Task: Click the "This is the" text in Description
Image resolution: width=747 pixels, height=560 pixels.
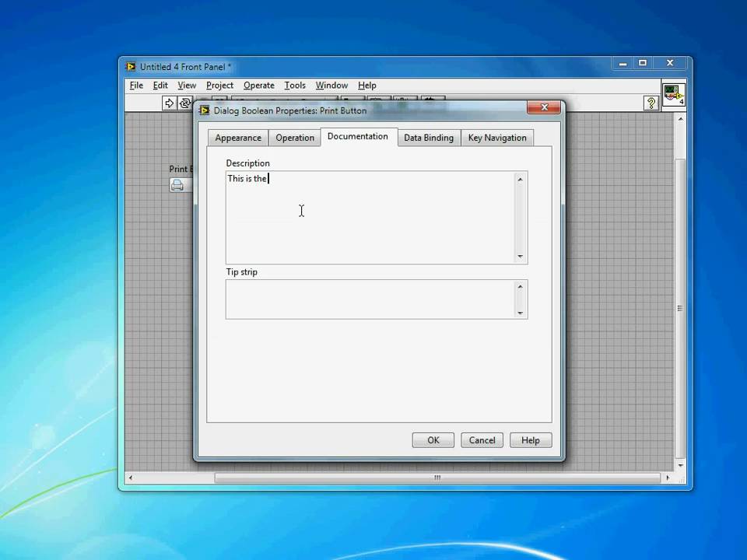Action: click(247, 179)
